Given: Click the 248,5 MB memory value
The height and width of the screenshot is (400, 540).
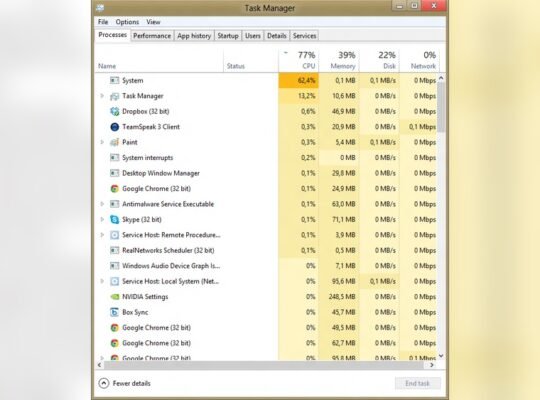Looking at the screenshot, I should click(x=342, y=297).
